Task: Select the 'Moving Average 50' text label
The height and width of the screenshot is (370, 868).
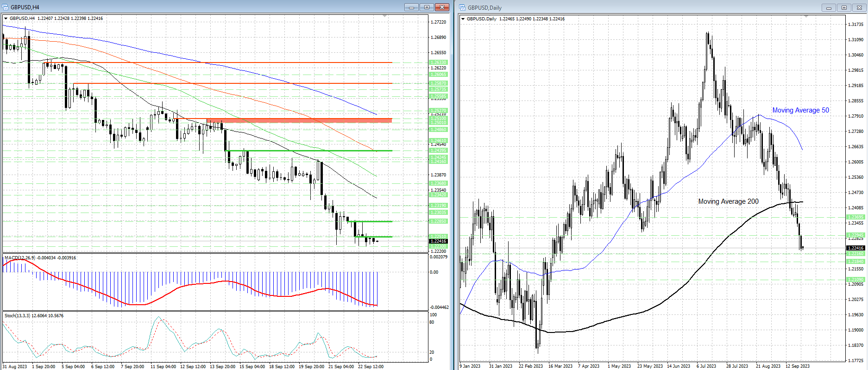Action: [x=800, y=110]
